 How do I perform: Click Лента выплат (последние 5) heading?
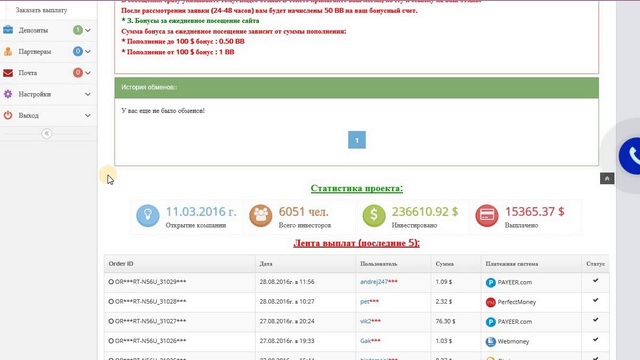click(356, 243)
